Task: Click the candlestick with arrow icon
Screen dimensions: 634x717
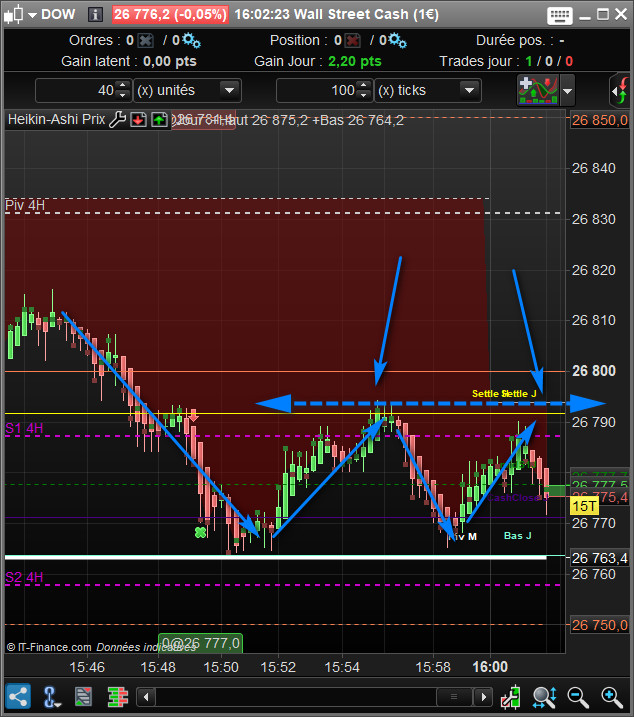Action: 511,697
